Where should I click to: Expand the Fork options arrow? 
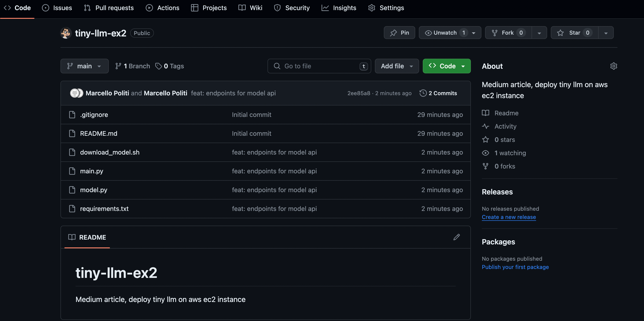pos(539,33)
